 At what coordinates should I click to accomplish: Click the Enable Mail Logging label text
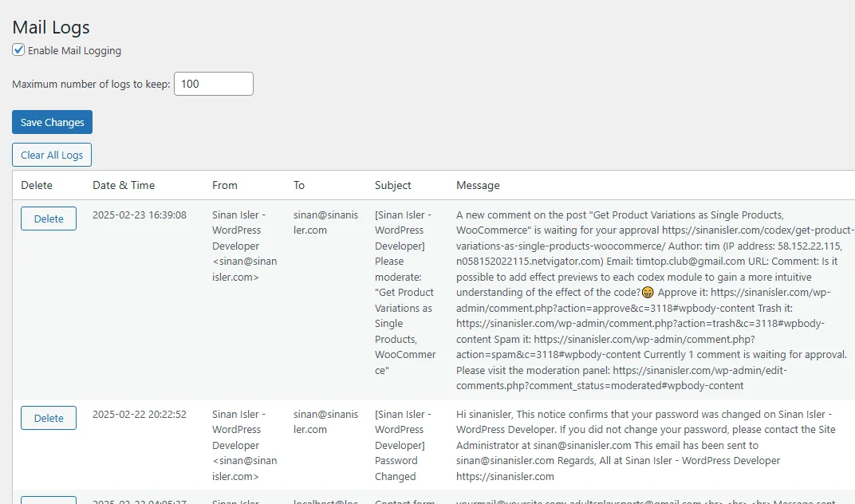(74, 51)
